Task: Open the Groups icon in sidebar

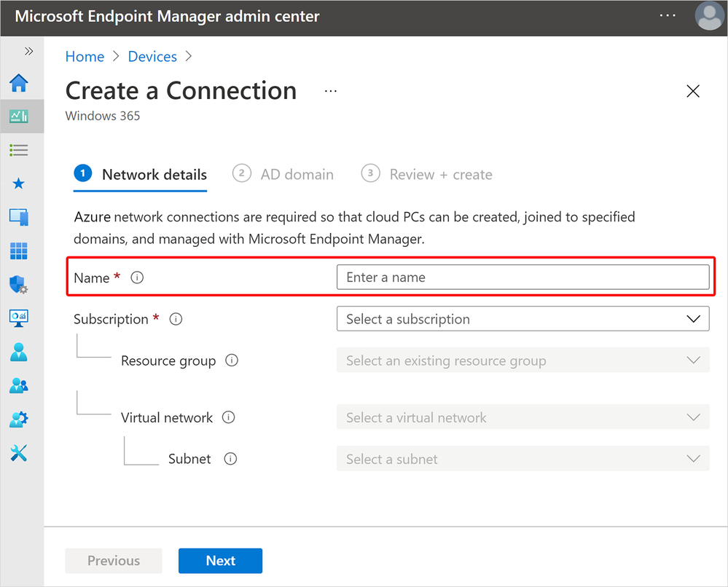Action: [18, 385]
